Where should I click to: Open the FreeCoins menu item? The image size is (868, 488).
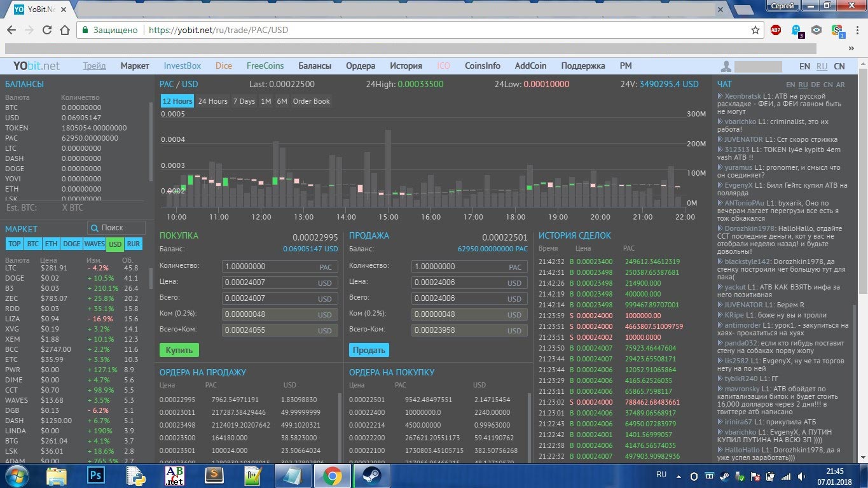[x=265, y=66]
